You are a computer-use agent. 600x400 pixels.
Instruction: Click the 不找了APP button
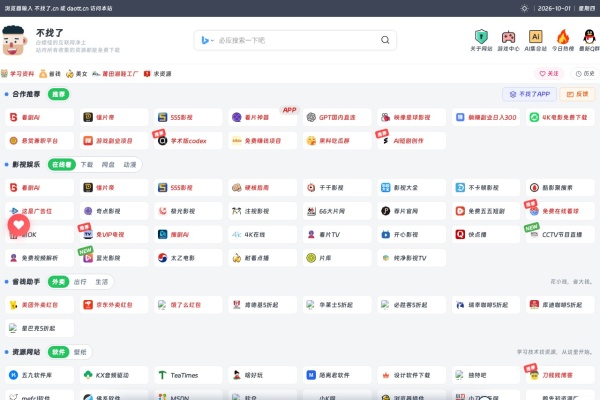(x=530, y=94)
